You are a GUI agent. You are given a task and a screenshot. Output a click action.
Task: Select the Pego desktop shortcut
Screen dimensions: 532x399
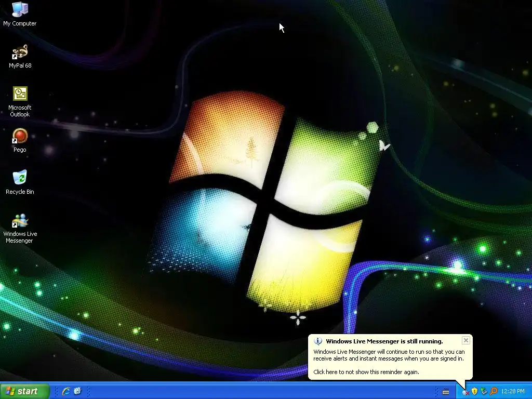point(20,140)
